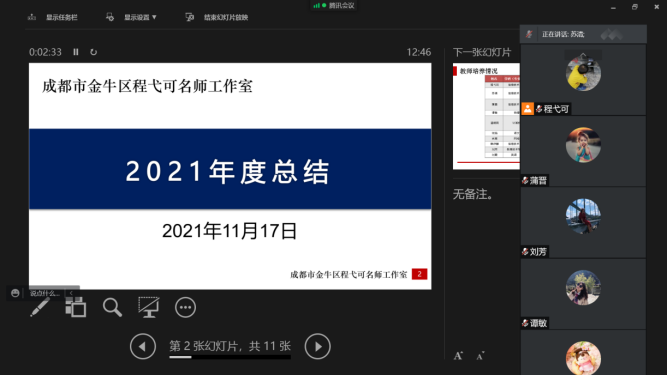
Task: Go to the previous slide arrow
Action: point(143,346)
